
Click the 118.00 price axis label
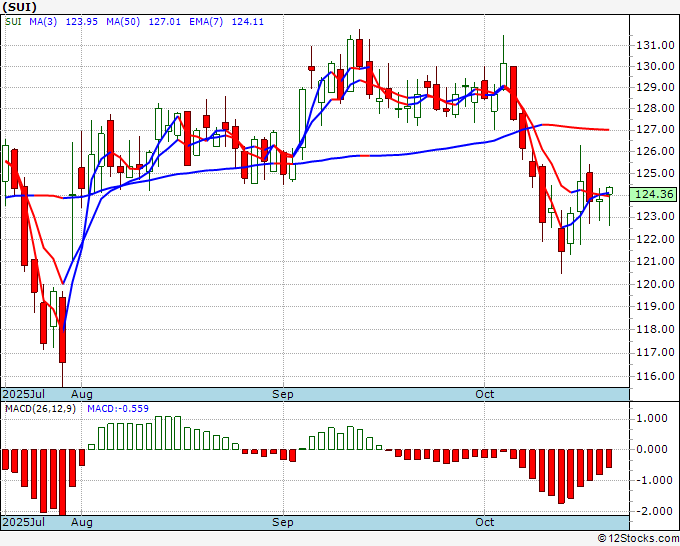tap(655, 329)
